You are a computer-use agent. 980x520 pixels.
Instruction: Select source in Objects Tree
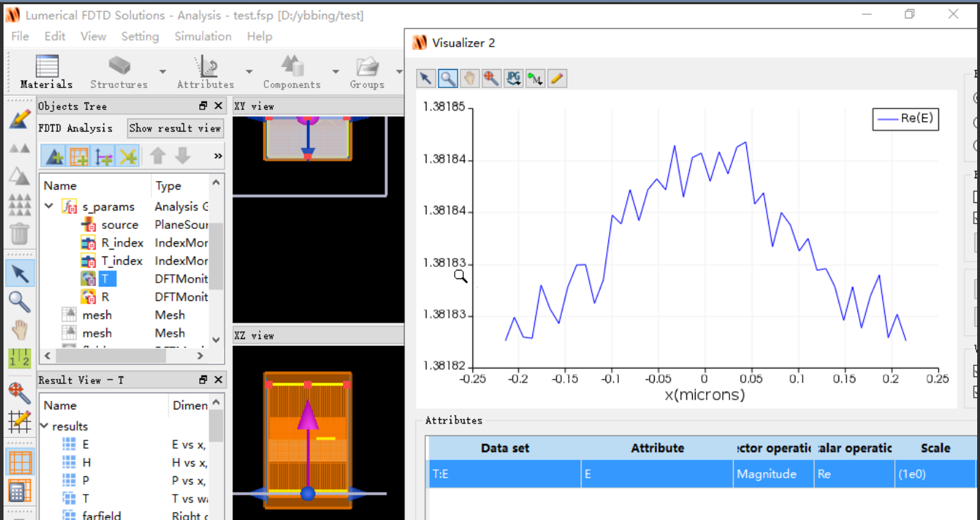point(120,225)
